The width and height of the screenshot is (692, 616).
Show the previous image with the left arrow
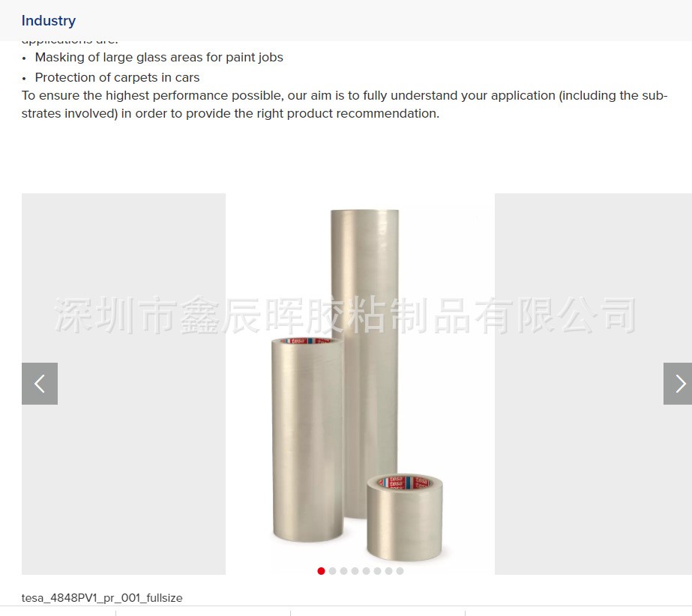[x=40, y=384]
